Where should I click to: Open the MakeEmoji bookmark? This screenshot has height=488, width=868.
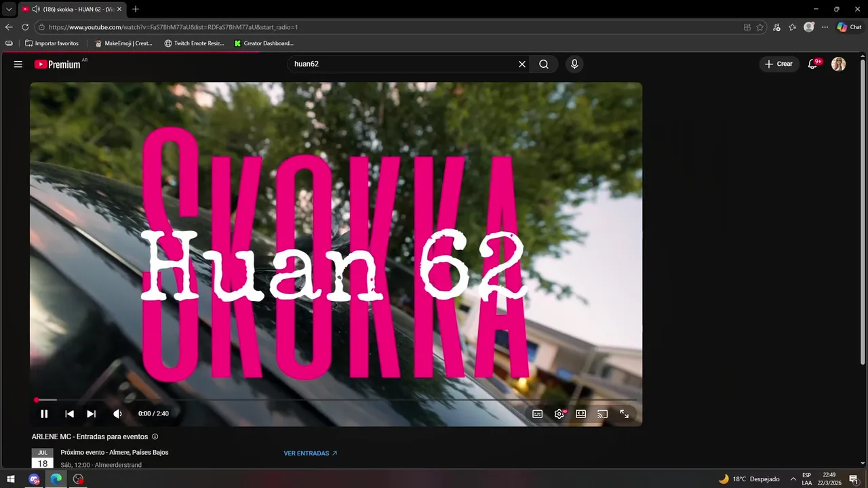pyautogui.click(x=124, y=43)
